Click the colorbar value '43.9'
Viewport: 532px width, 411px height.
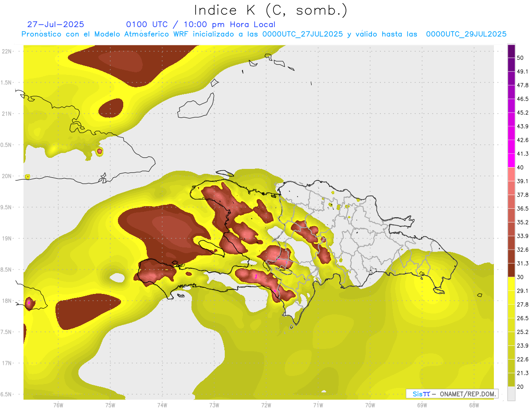523,126
